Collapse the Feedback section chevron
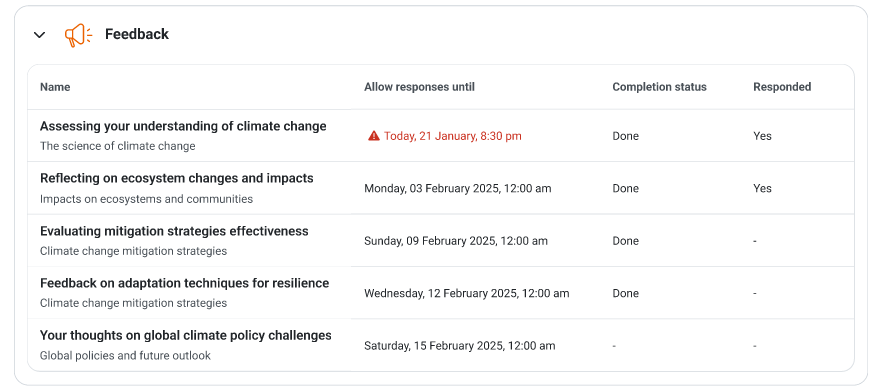The height and width of the screenshot is (390, 878). point(39,35)
